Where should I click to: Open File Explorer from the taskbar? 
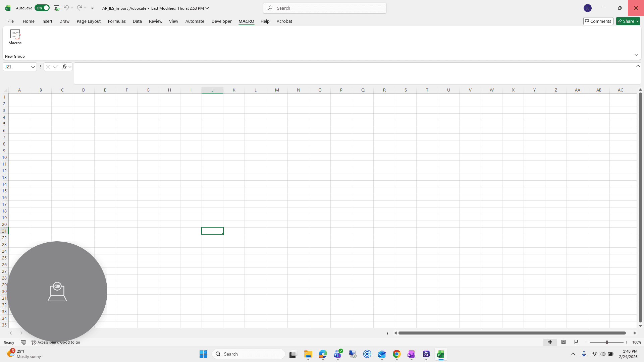pos(308,354)
